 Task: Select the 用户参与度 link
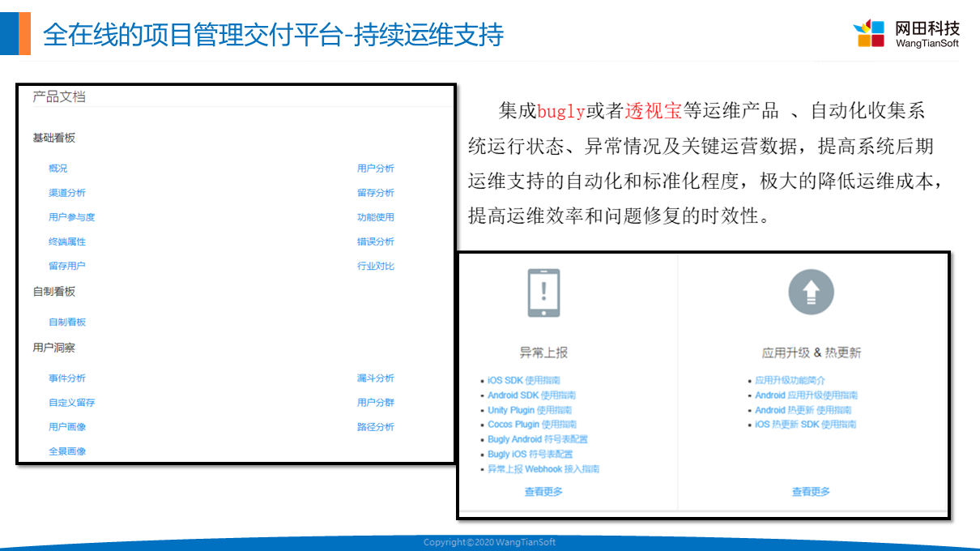point(72,217)
